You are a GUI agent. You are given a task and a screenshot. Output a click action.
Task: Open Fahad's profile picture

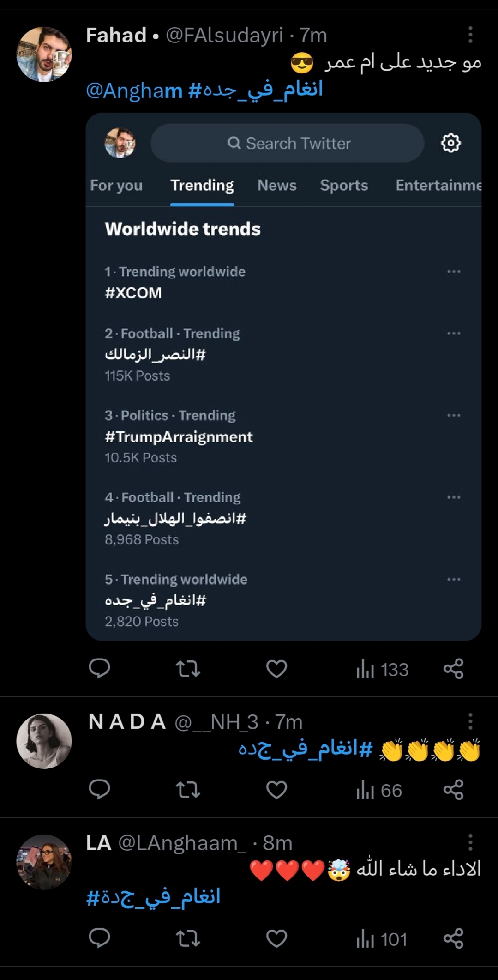point(44,54)
